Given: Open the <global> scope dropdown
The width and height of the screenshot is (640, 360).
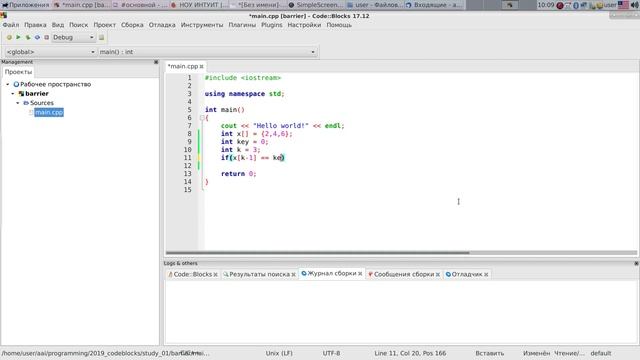Looking at the screenshot, I should (51, 52).
